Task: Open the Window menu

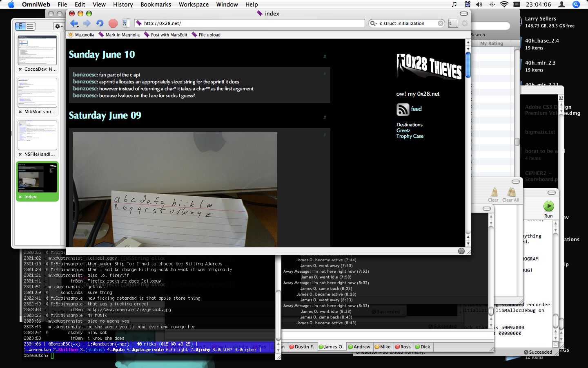Action: point(227,4)
